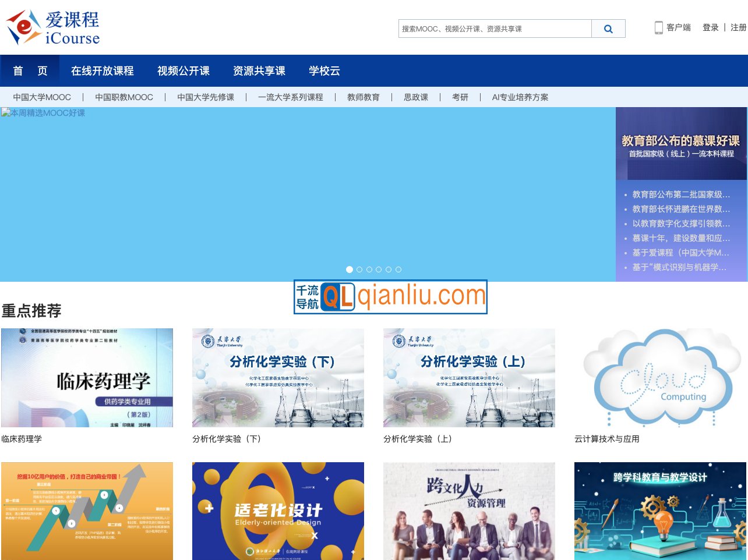Click the mobile client phone icon
The image size is (748, 560).
[658, 28]
